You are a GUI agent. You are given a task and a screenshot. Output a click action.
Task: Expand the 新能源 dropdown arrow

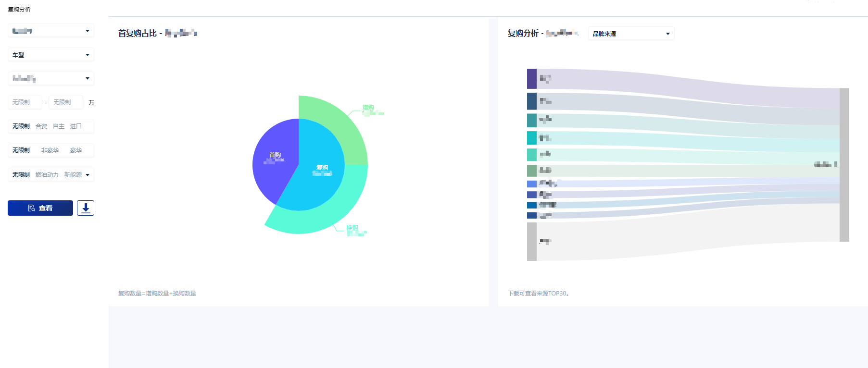tap(88, 175)
